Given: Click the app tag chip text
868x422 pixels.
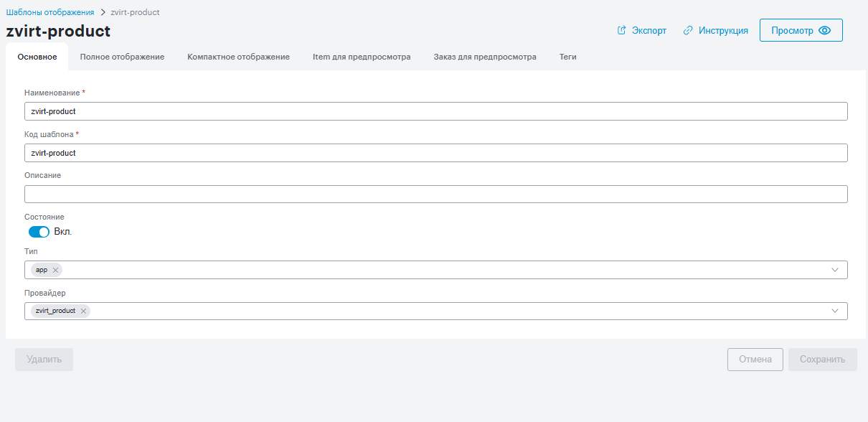Looking at the screenshot, I should pyautogui.click(x=42, y=270).
